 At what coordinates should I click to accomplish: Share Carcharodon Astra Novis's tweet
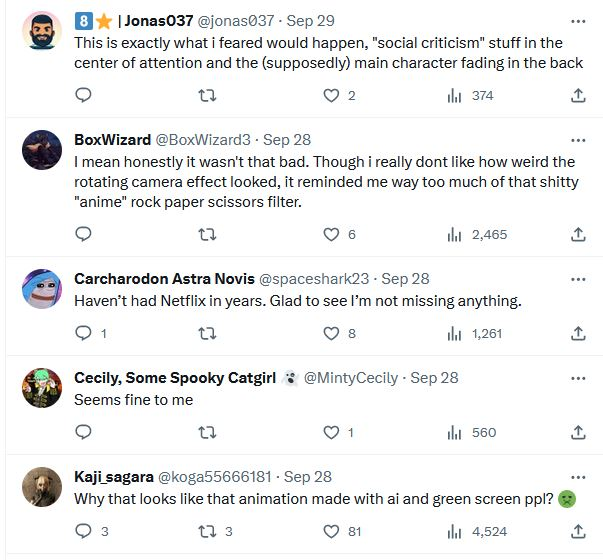(x=578, y=333)
